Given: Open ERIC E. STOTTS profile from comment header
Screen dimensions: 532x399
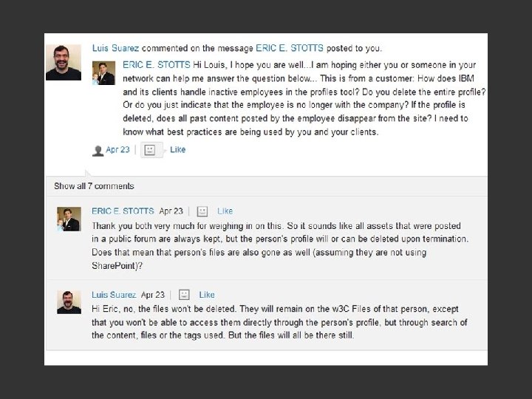Looking at the screenshot, I should tap(123, 211).
